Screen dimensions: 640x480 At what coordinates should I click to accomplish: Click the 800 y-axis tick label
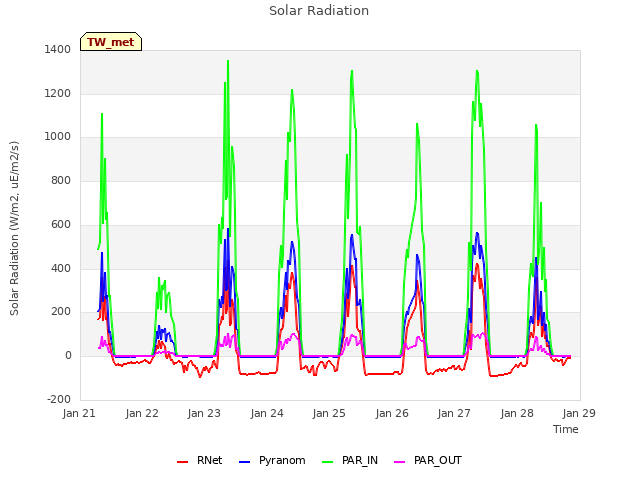pos(61,180)
